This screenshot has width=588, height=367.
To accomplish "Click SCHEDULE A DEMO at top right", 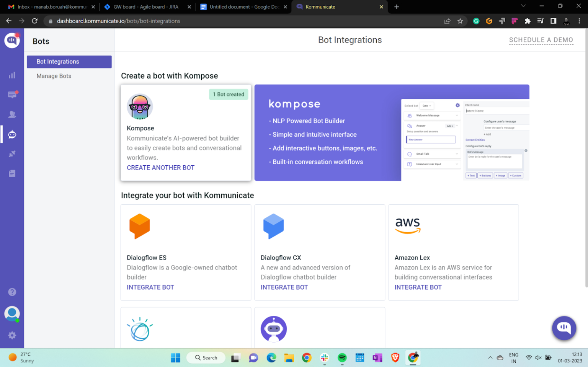I will [x=541, y=39].
